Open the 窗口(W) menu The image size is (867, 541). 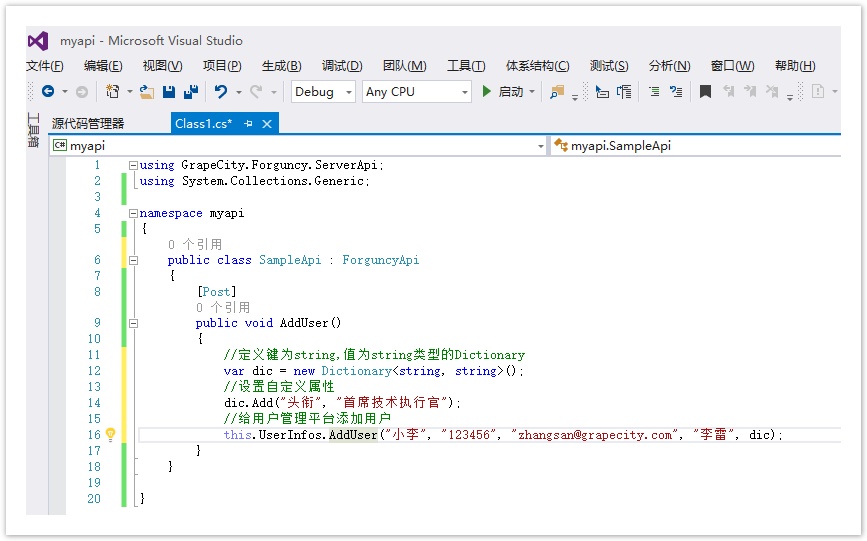pos(732,66)
